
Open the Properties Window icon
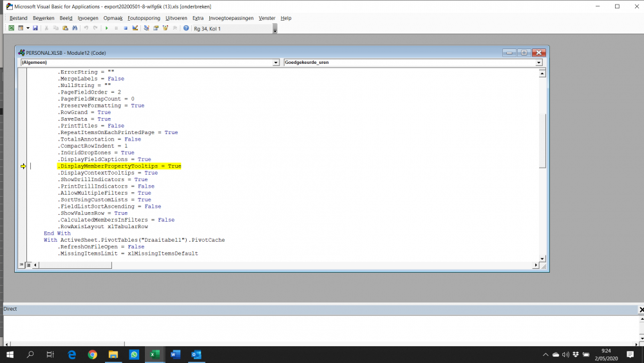tap(156, 28)
